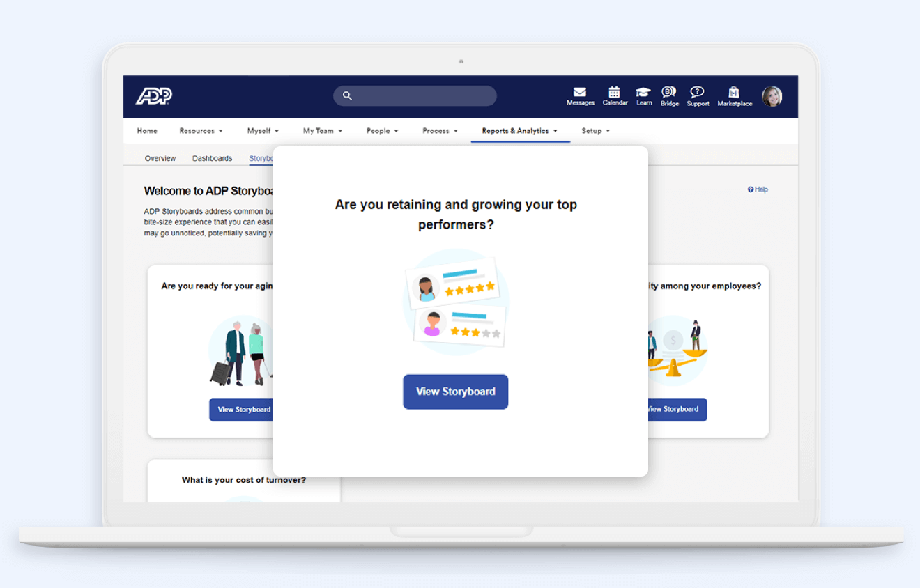This screenshot has height=588, width=920.
Task: Click the magnifying glass in the search bar
Action: click(347, 95)
